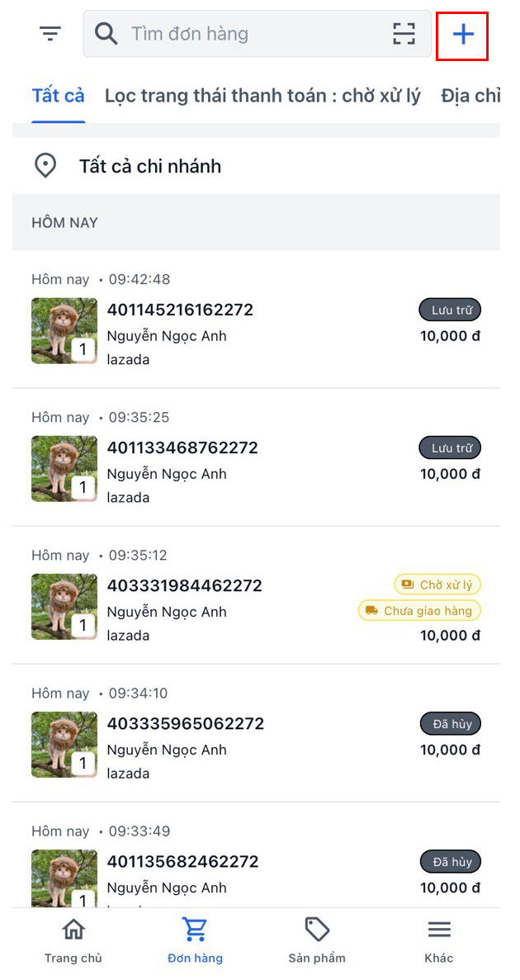Switch to the Tất cả tab
This screenshot has width=520, height=980.
(58, 96)
